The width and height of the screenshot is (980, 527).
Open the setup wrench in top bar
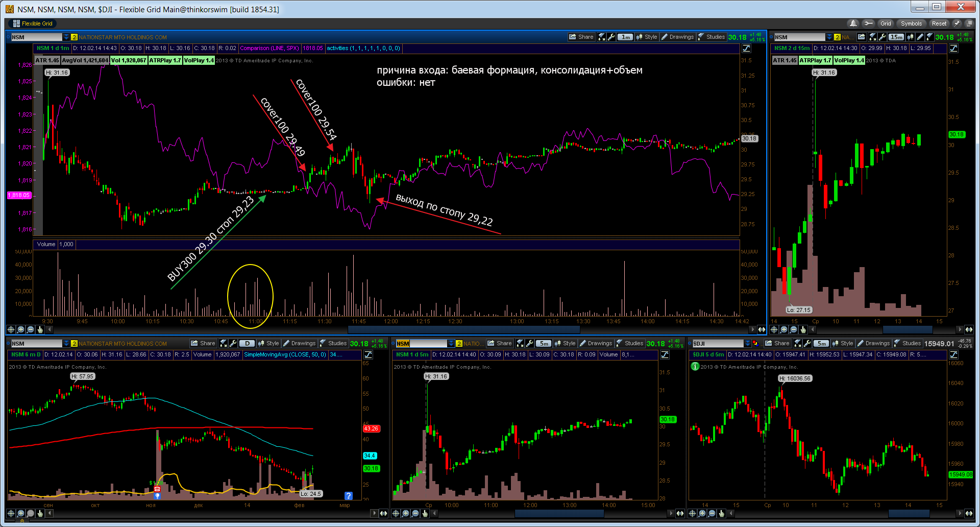(868, 23)
